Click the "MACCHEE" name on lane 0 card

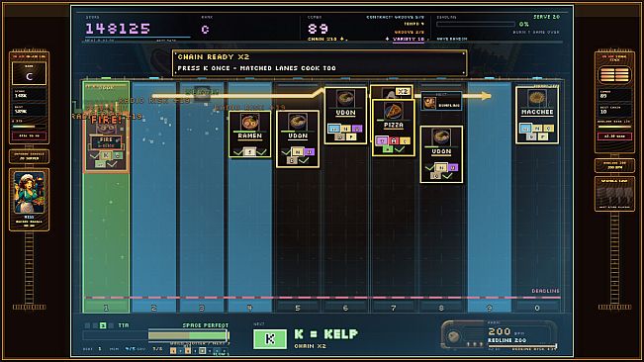(537, 112)
